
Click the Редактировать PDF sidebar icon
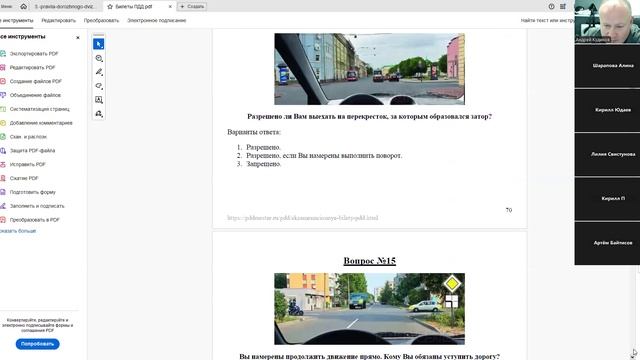point(3,67)
